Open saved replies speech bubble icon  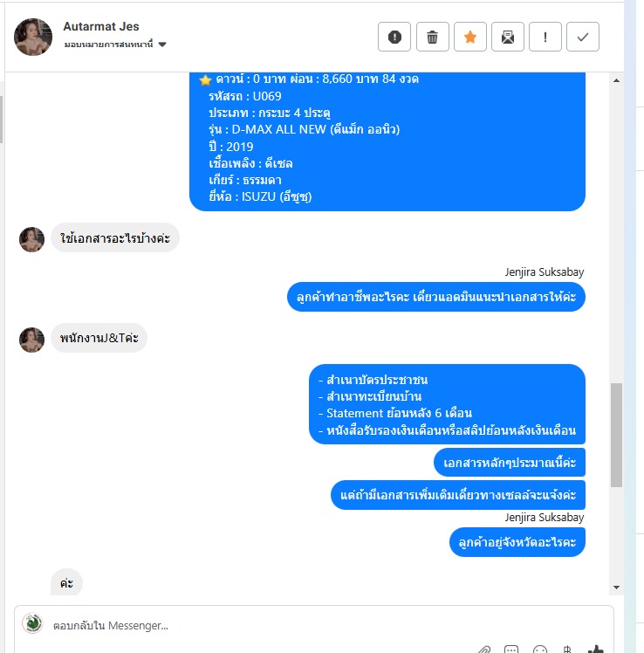coord(511,650)
